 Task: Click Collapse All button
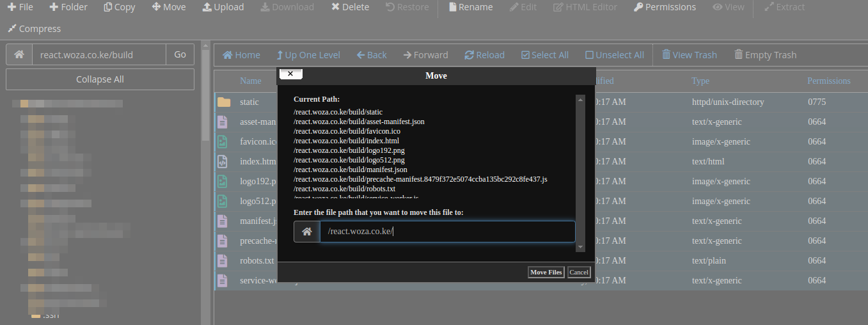pyautogui.click(x=100, y=79)
